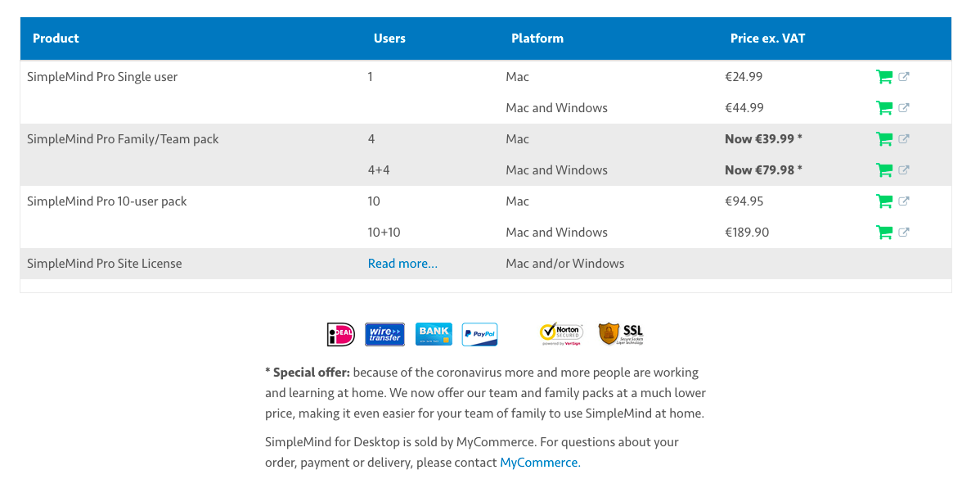
Task: Click the wire transfer payment badge
Action: [384, 335]
